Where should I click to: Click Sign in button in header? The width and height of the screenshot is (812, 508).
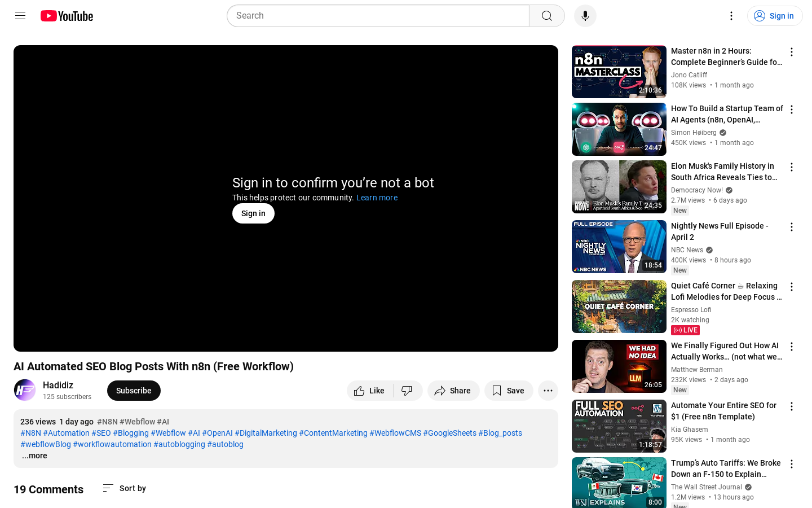click(x=775, y=16)
